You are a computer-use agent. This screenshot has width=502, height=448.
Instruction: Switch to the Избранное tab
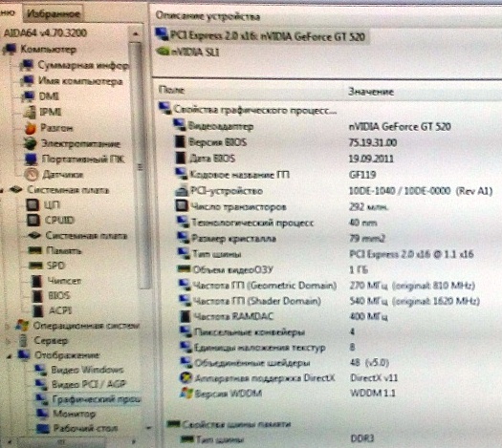click(54, 13)
